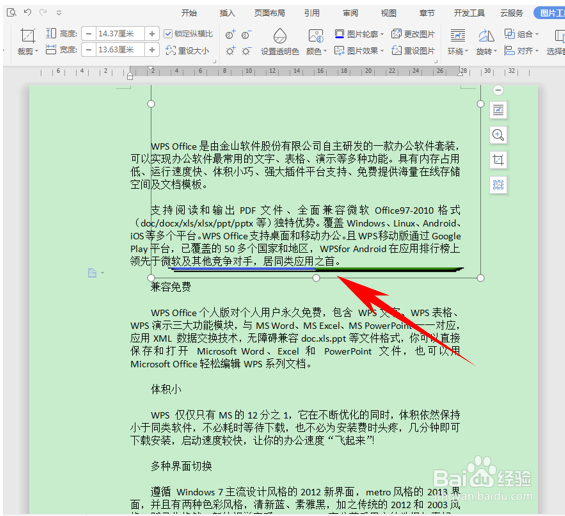565x516 pixels.
Task: Open the 页面布局 tab
Action: (270, 13)
